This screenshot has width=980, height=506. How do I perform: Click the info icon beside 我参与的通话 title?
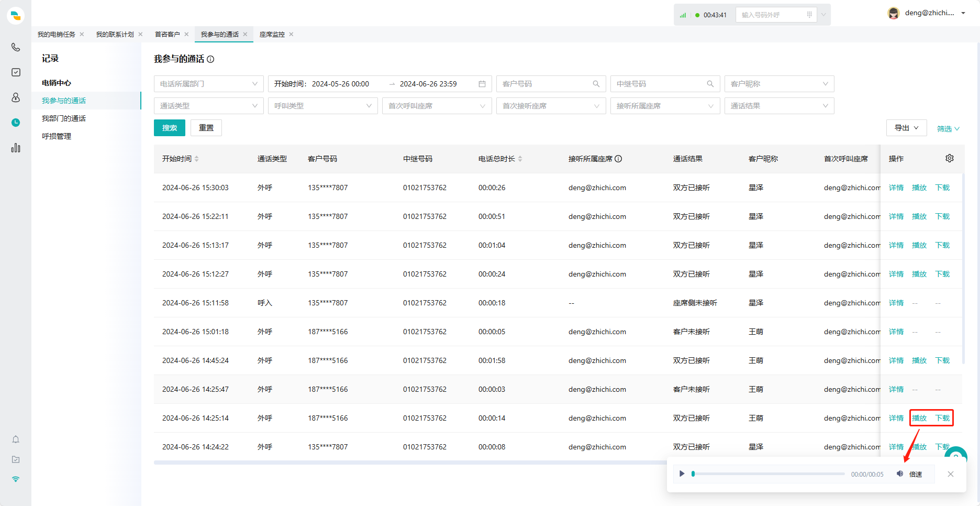210,59
